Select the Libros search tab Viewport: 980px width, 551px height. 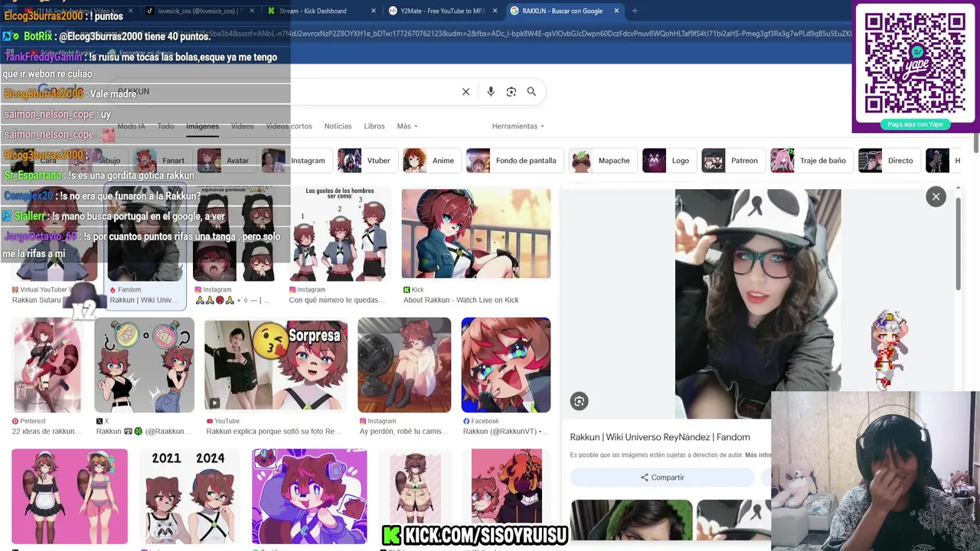(374, 126)
